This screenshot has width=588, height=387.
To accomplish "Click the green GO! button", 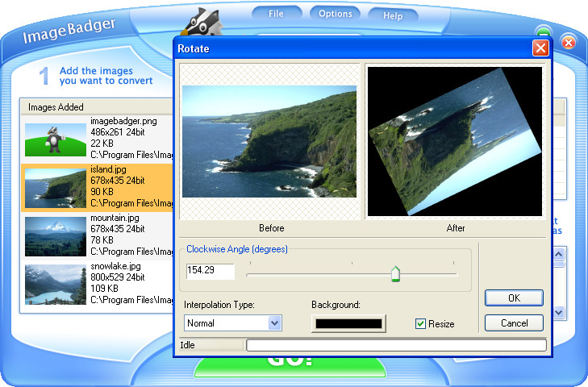I will click(x=290, y=367).
